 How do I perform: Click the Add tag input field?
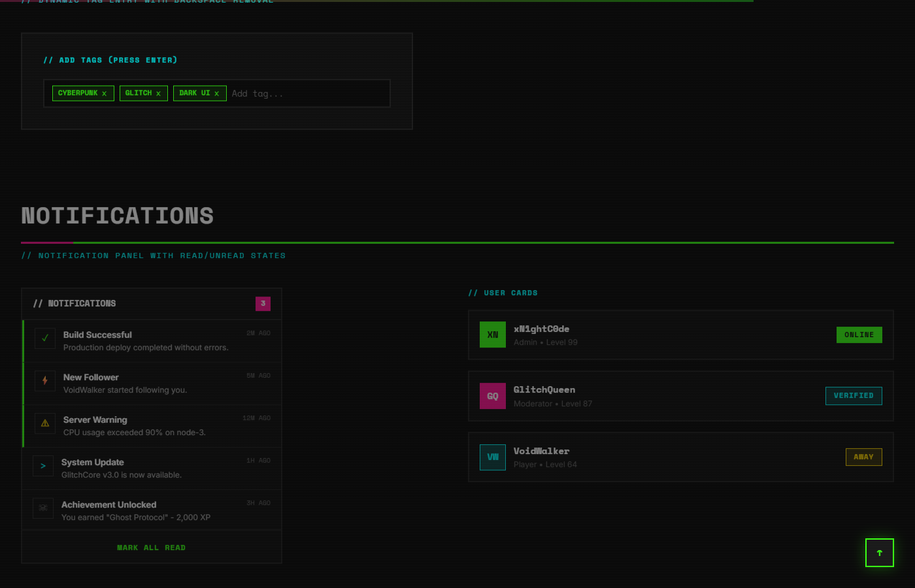click(x=307, y=93)
